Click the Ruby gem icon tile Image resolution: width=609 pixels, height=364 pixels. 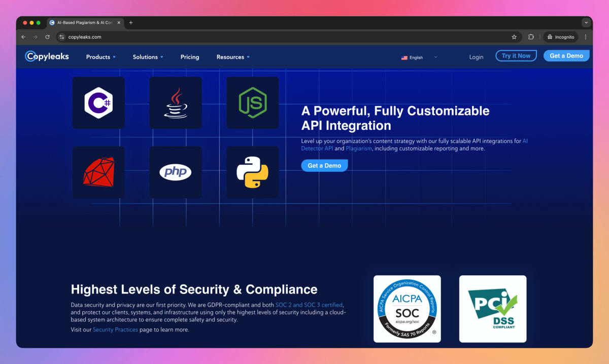pyautogui.click(x=98, y=172)
